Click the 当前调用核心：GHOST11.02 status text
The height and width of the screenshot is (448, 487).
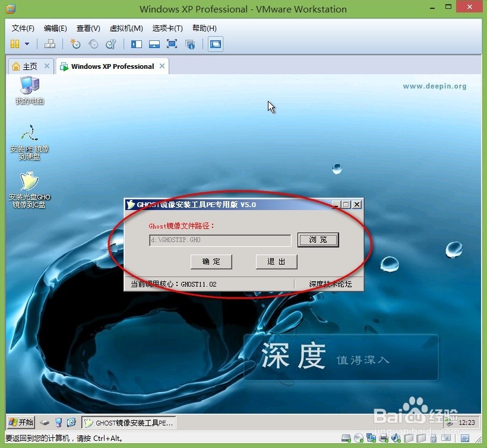(173, 284)
